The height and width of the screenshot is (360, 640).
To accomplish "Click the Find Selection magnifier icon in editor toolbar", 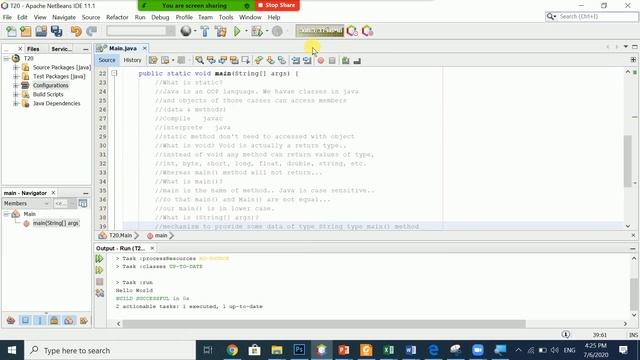I will click(x=199, y=60).
